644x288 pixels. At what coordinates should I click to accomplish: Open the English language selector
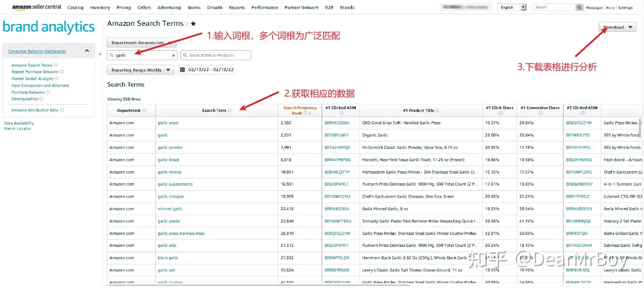tap(512, 7)
